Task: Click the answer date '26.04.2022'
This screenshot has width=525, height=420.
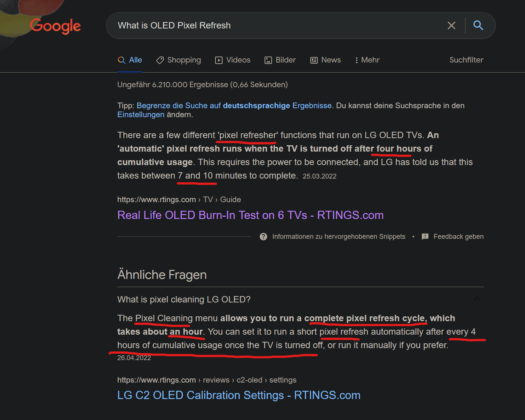Action: (x=134, y=358)
